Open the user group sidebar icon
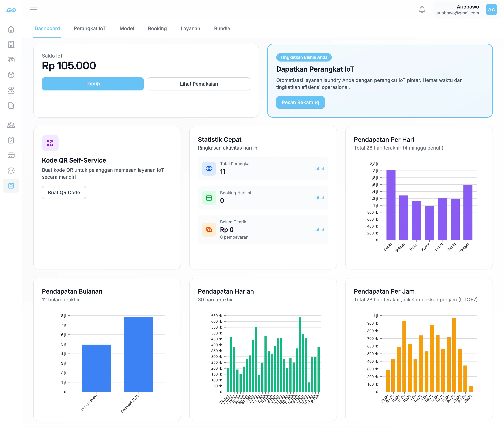This screenshot has width=504, height=427. pyautogui.click(x=11, y=125)
